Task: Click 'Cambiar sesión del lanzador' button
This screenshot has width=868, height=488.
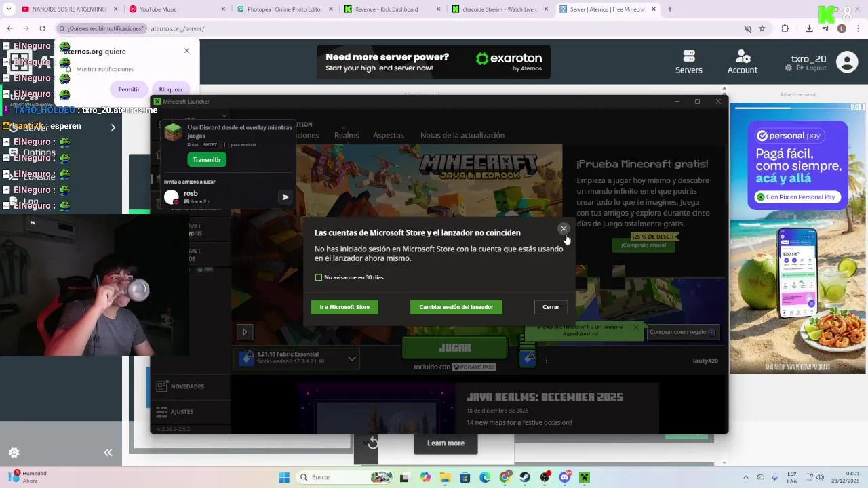Action: 456,307
